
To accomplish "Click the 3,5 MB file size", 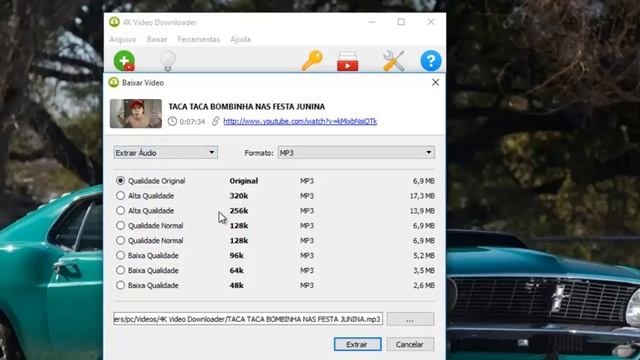I will click(x=424, y=270).
